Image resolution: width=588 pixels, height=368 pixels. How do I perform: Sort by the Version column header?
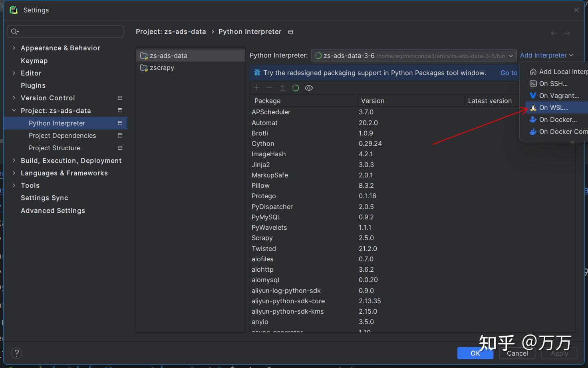pyautogui.click(x=411, y=101)
